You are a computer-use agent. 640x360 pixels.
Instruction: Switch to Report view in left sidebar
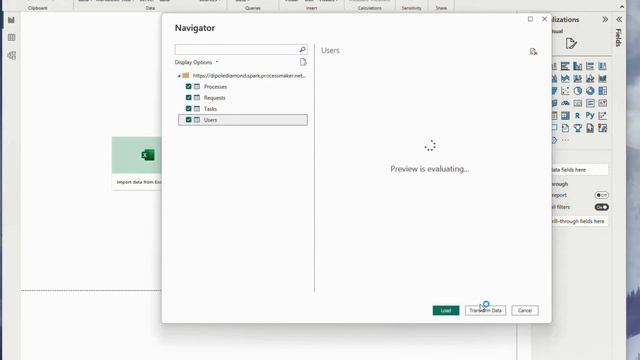click(11, 20)
